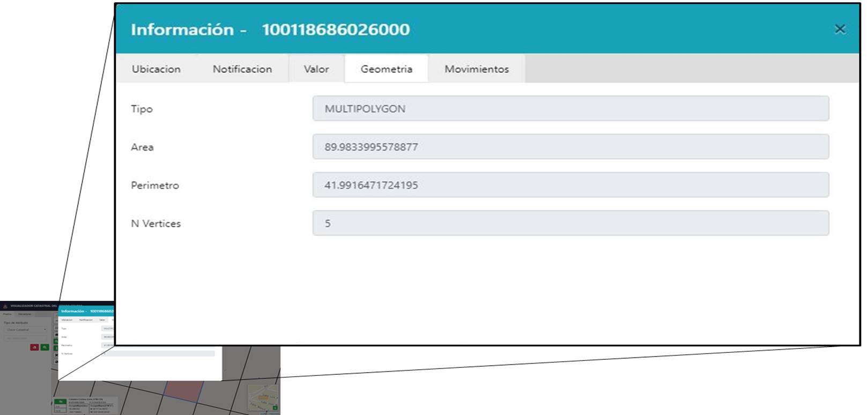868x415 pixels.
Task: Click the large N Vertices field showing 5
Action: pos(570,224)
